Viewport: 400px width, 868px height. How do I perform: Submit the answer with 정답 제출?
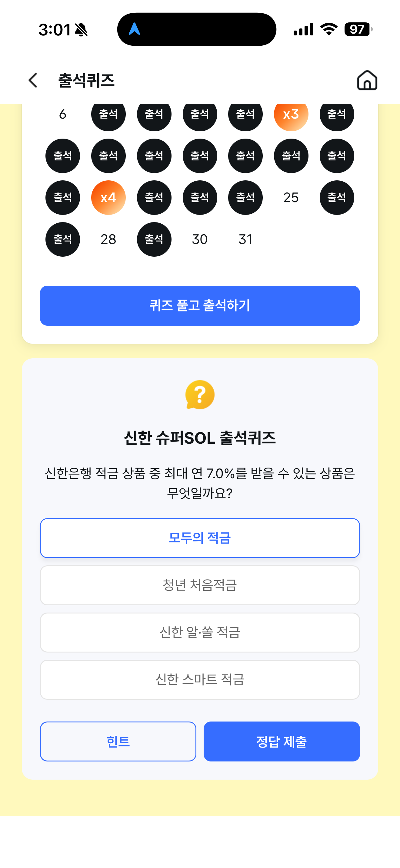tap(282, 741)
